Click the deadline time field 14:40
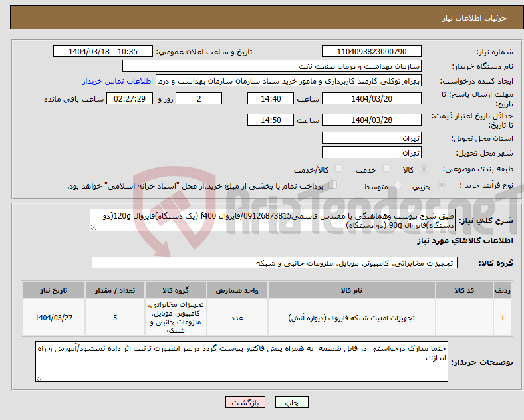The image size is (524, 420). coord(271,99)
